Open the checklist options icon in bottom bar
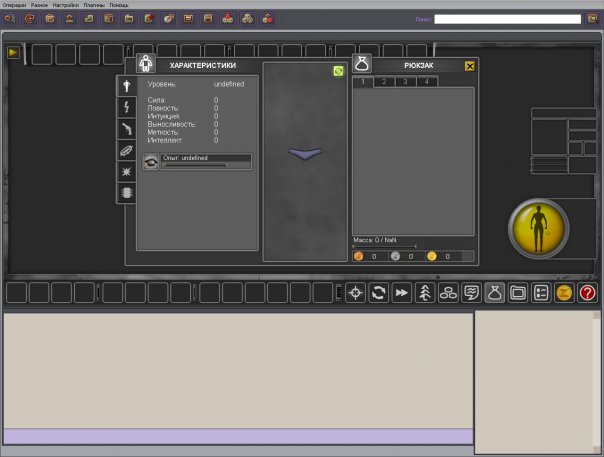The height and width of the screenshot is (457, 604). (x=541, y=293)
